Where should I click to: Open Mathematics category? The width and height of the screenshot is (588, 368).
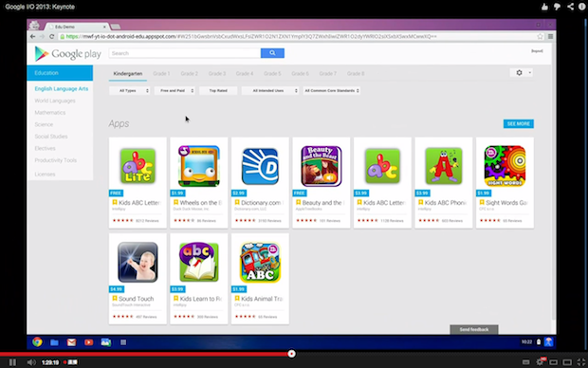point(50,113)
